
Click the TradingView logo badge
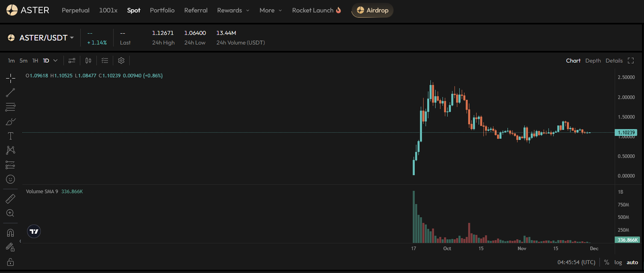click(34, 232)
